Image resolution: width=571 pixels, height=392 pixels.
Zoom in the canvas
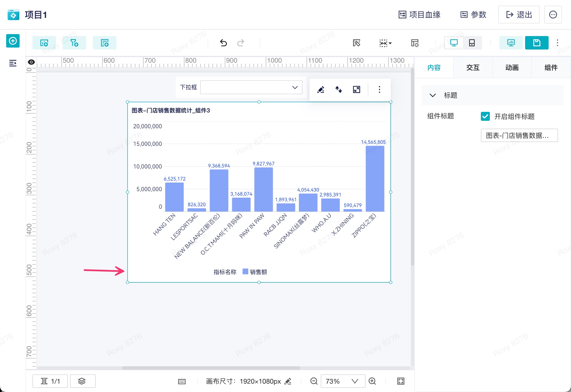tap(372, 381)
